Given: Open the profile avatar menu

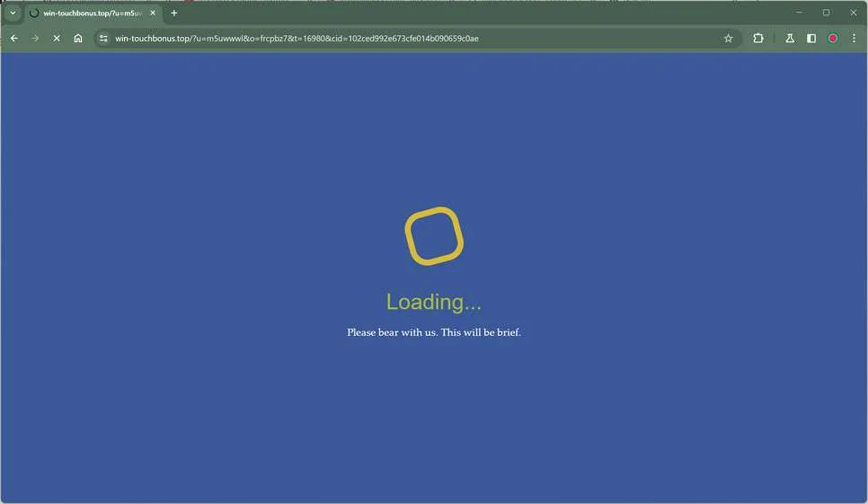Looking at the screenshot, I should click(833, 38).
